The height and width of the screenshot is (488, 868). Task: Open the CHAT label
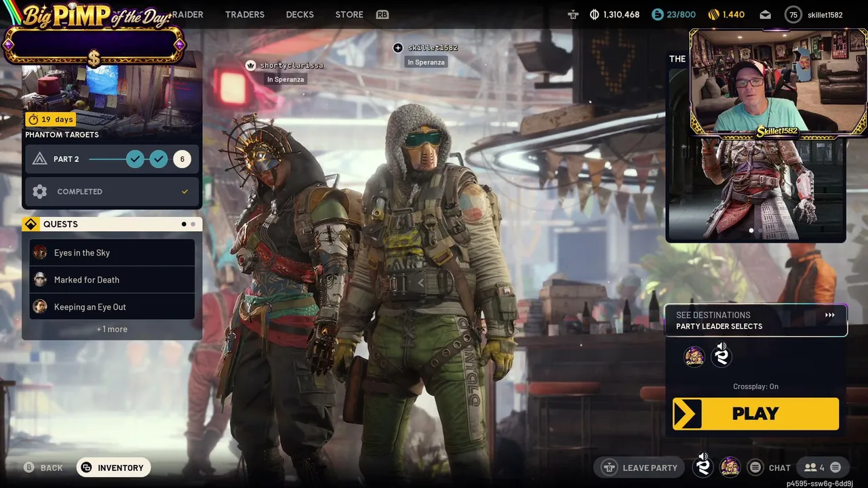pyautogui.click(x=779, y=468)
